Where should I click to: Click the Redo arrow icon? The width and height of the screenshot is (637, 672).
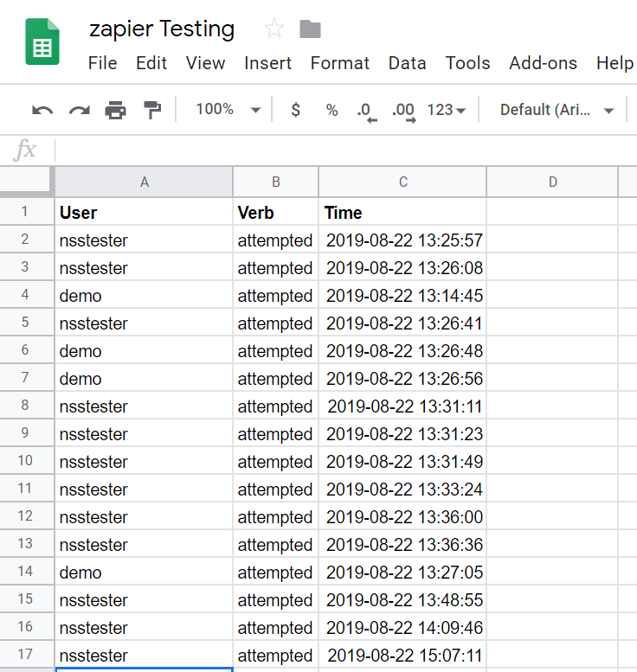click(80, 110)
